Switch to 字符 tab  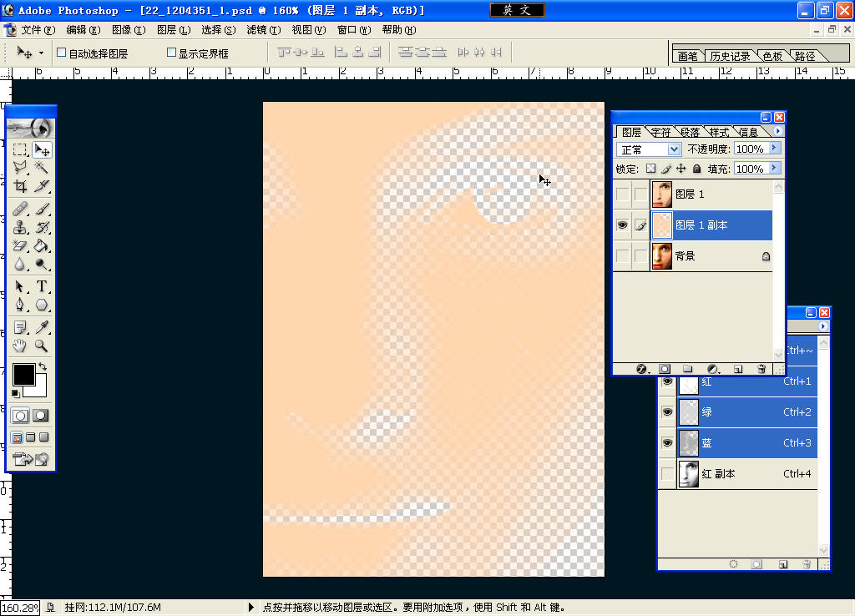pyautogui.click(x=661, y=132)
